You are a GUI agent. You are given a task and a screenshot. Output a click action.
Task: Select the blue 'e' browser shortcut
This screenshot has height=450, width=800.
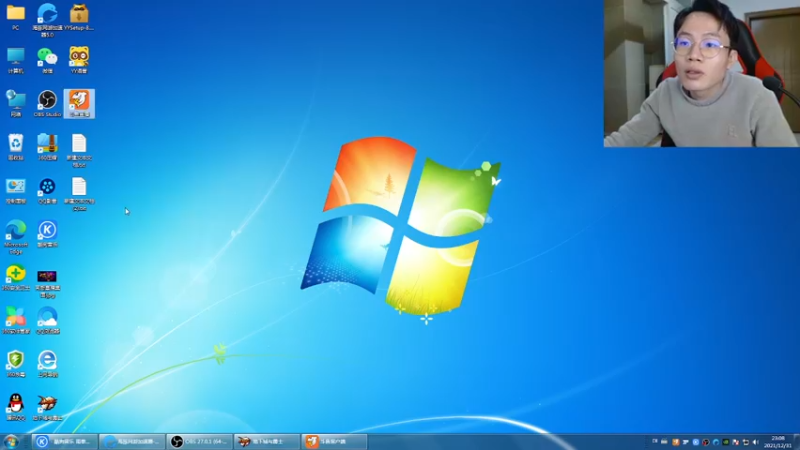pyautogui.click(x=47, y=364)
